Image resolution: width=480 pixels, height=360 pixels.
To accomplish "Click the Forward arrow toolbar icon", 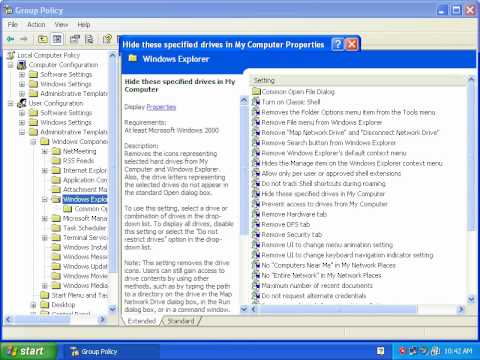I will coord(24,39).
